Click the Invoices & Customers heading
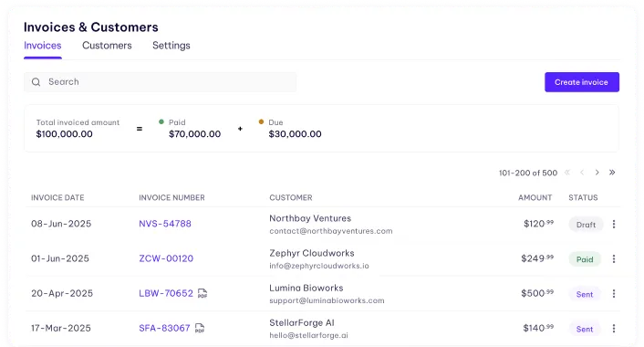This screenshot has width=644, height=347. [91, 27]
